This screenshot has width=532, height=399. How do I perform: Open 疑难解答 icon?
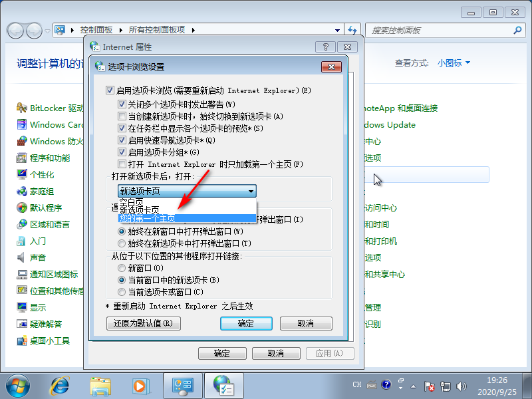pyautogui.click(x=22, y=324)
